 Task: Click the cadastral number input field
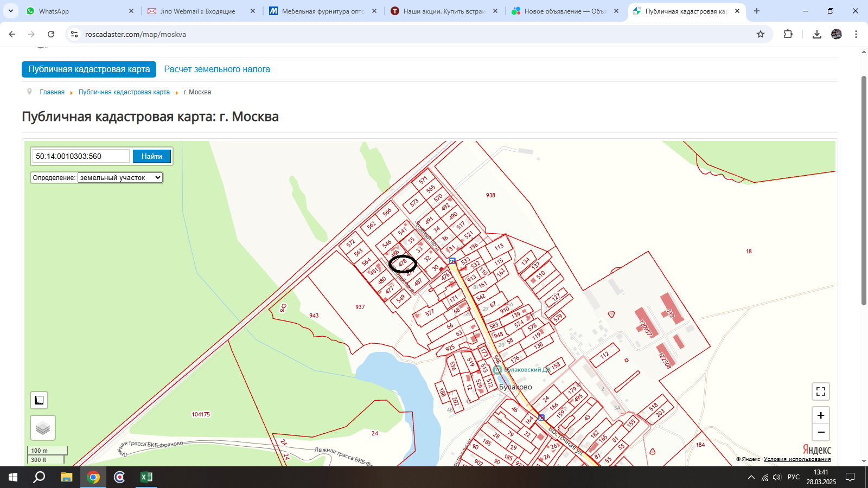81,156
